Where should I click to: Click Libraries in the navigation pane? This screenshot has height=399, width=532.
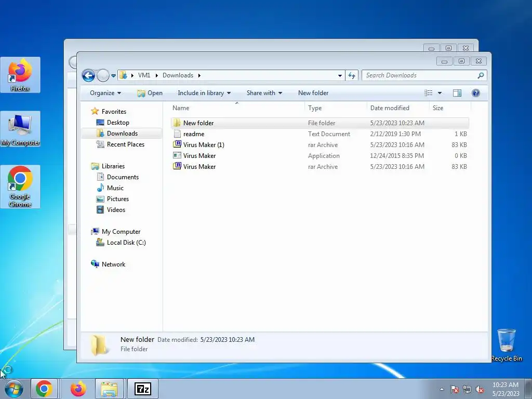click(x=113, y=166)
